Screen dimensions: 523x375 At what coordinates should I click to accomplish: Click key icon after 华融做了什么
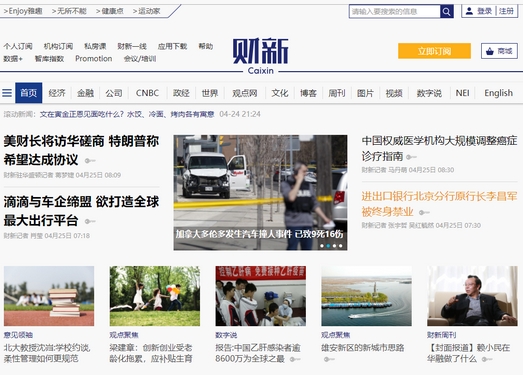(x=487, y=359)
